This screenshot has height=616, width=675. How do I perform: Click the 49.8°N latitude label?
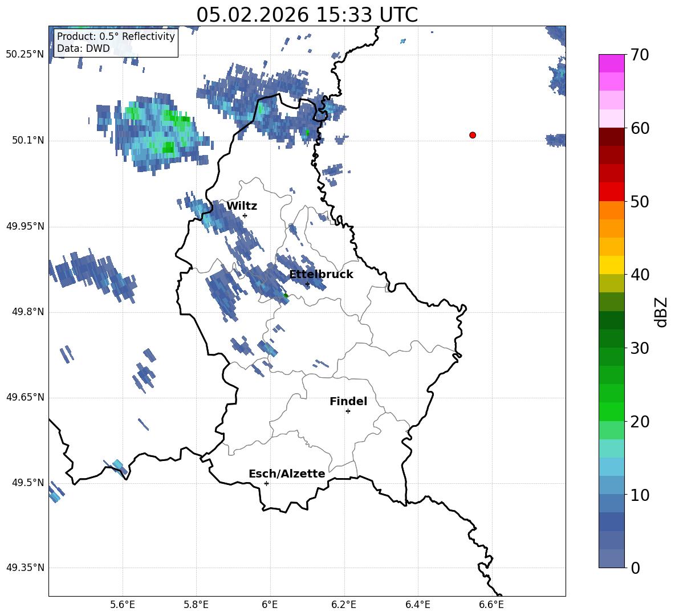tap(28, 312)
